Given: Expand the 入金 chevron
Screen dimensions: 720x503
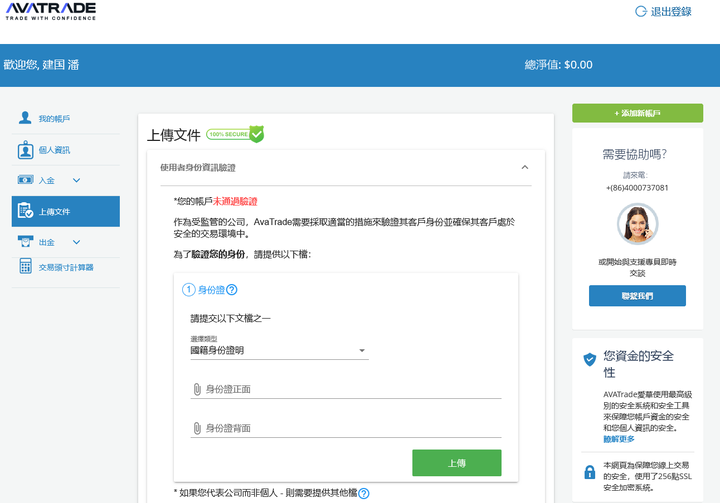Looking at the screenshot, I should [77, 181].
